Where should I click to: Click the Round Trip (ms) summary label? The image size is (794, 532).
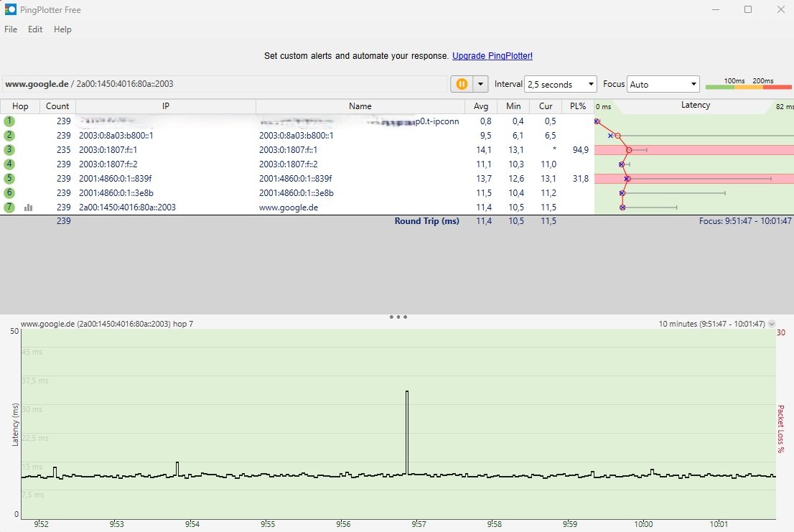coord(427,221)
